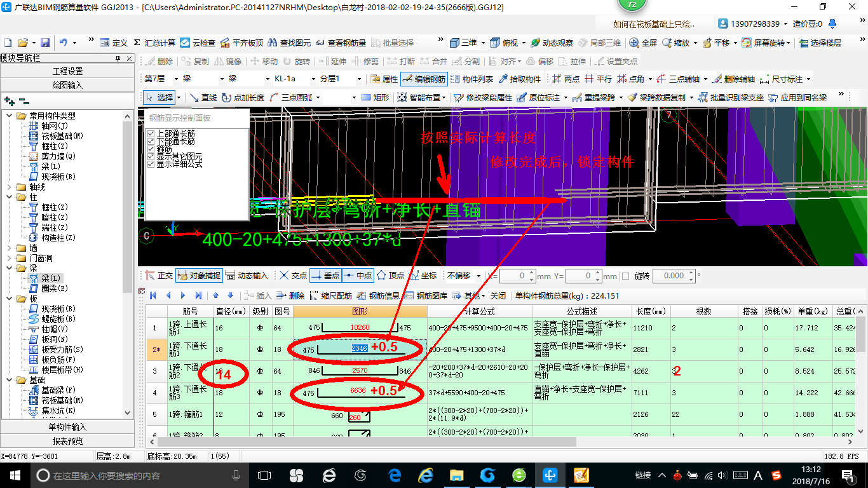This screenshot has height=488, width=868.
Task: Toggle 下部通长筋 checkbox
Action: tap(151, 141)
